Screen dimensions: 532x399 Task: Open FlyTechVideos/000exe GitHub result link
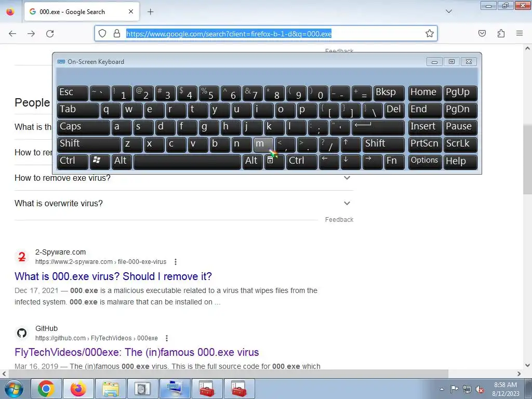pyautogui.click(x=137, y=352)
